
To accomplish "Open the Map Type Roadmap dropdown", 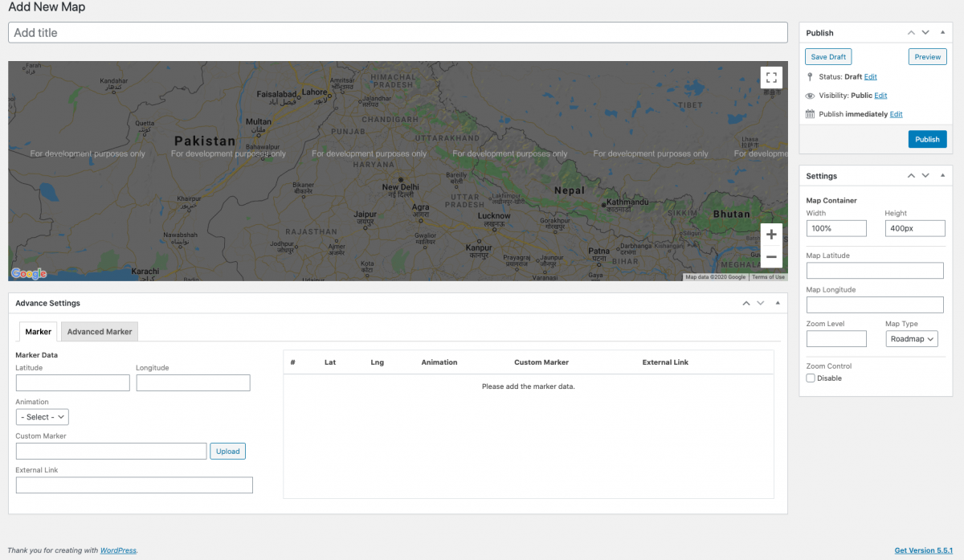I will coord(912,338).
